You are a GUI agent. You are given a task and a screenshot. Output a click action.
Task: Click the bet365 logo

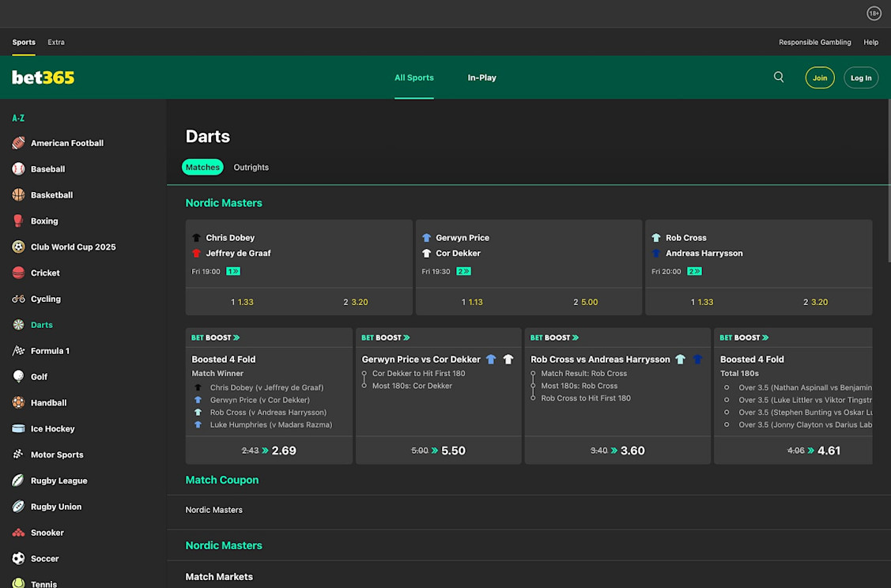43,77
